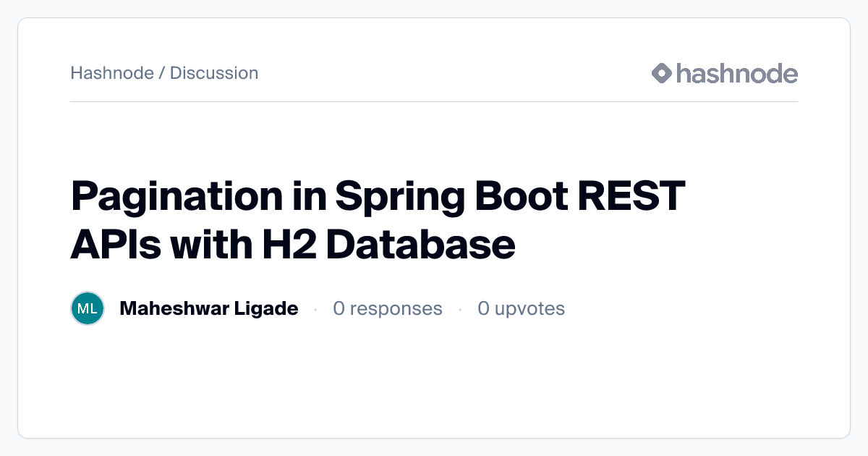The width and height of the screenshot is (868, 456).
Task: Click the teal ML avatar circle
Action: [88, 309]
